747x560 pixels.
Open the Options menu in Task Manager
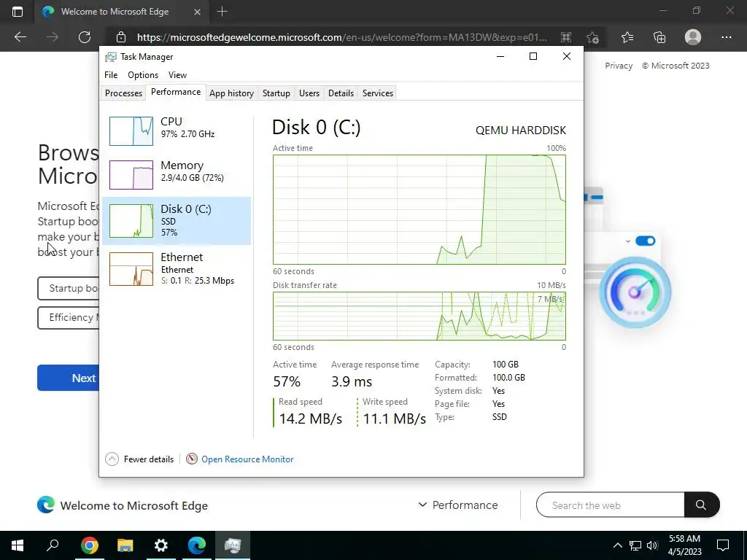point(143,75)
